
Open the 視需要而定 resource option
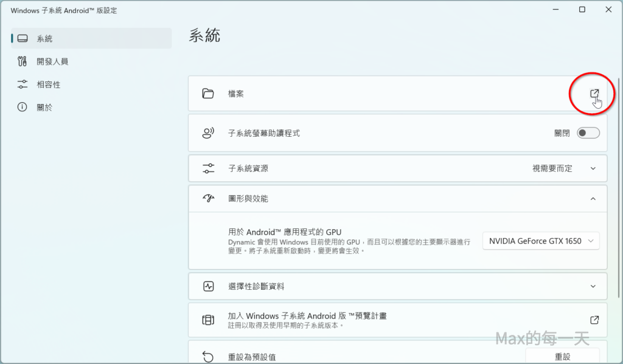(x=552, y=168)
